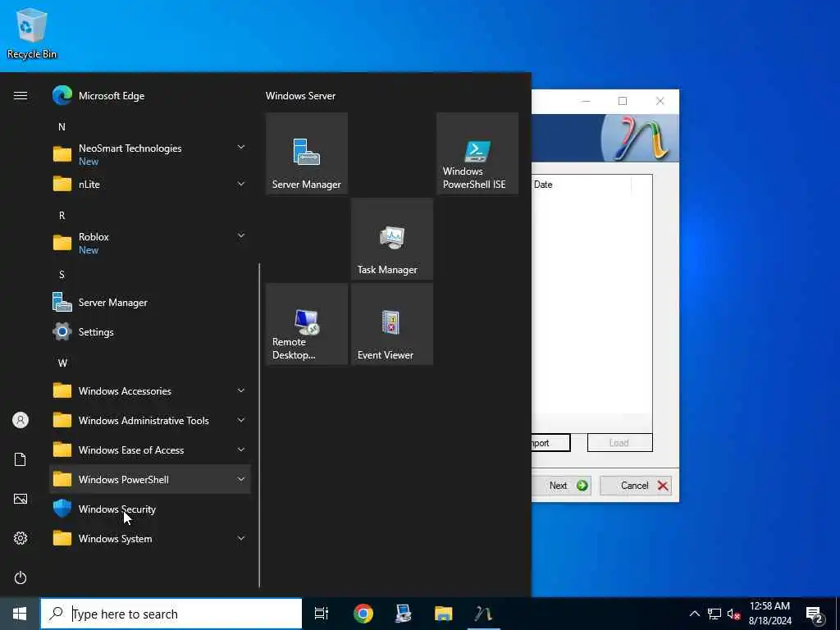
Task: Open Documents from Start sidebar
Action: (21, 459)
